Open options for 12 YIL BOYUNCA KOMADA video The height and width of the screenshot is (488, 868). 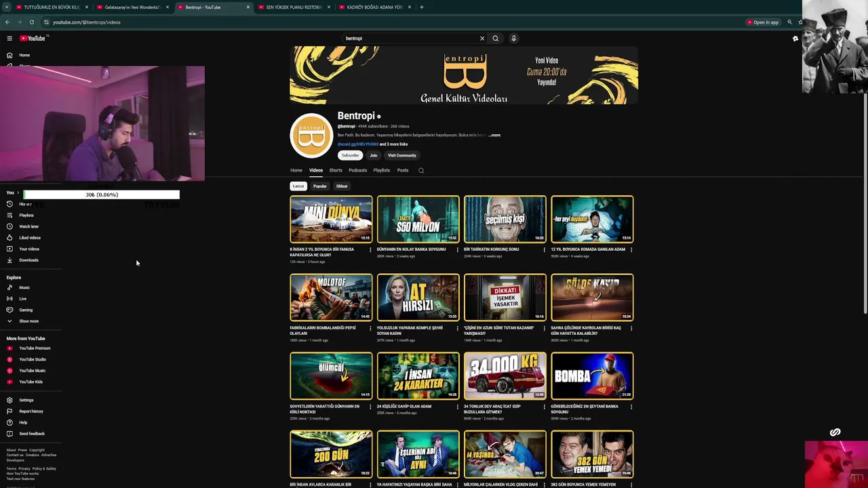pyautogui.click(x=631, y=250)
